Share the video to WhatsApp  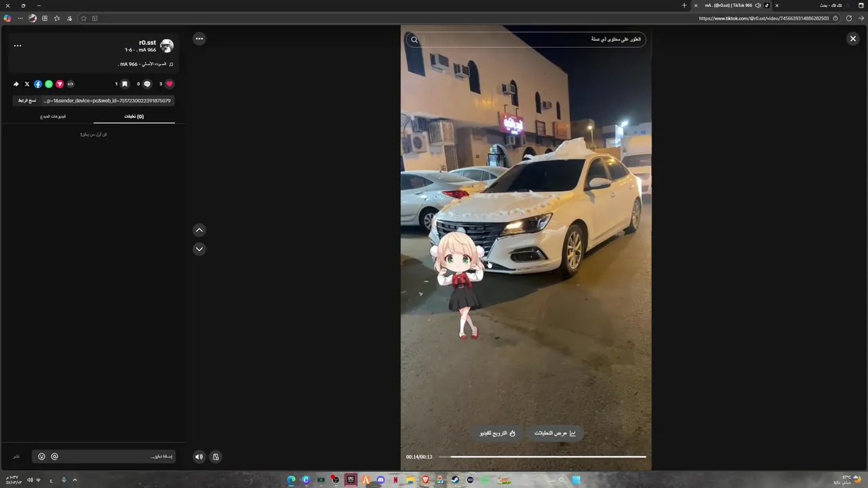coord(49,84)
